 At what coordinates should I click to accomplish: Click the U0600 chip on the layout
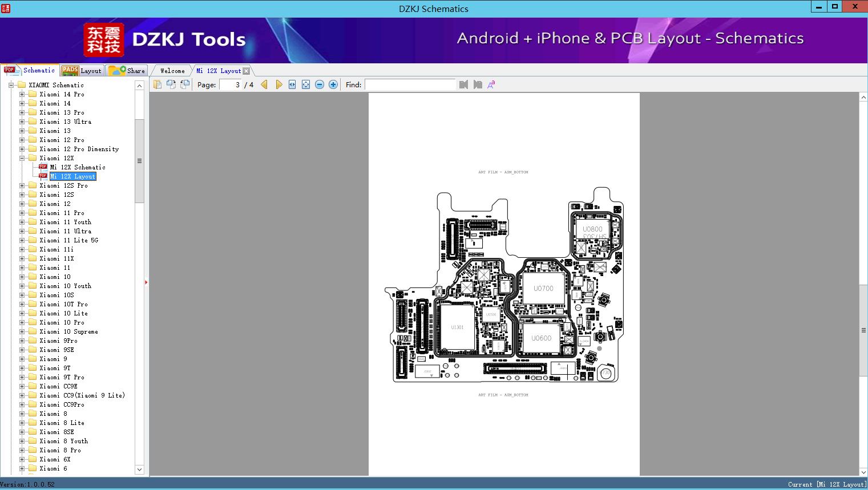[541, 338]
